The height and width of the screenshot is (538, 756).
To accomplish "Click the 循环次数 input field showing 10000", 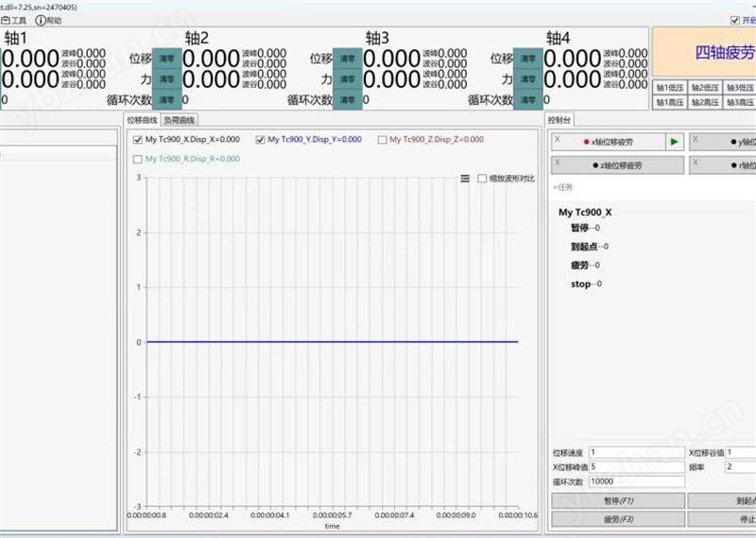I will tap(635, 481).
